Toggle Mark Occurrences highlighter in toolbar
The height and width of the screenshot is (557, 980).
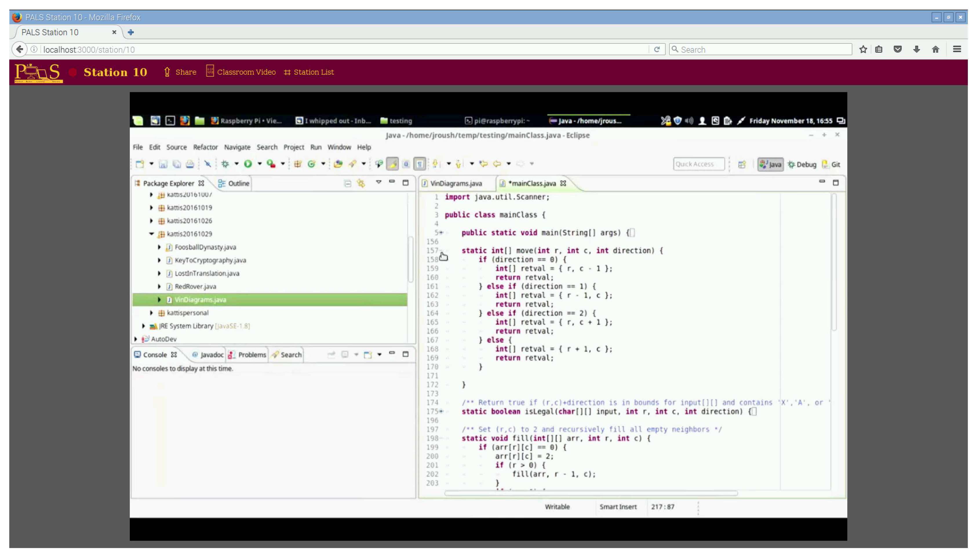pyautogui.click(x=392, y=164)
